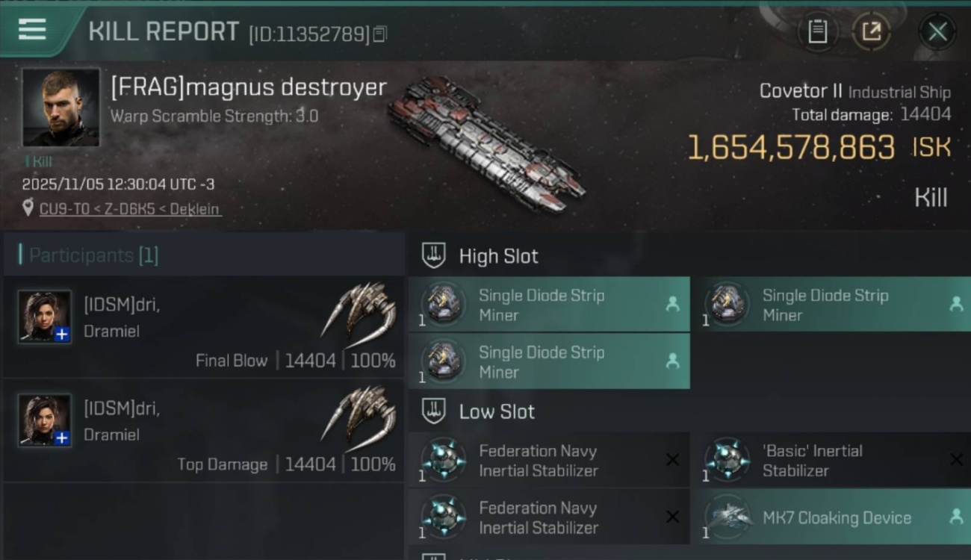Select the MK7 Cloaking Device item
971x560 pixels.
coord(837,517)
